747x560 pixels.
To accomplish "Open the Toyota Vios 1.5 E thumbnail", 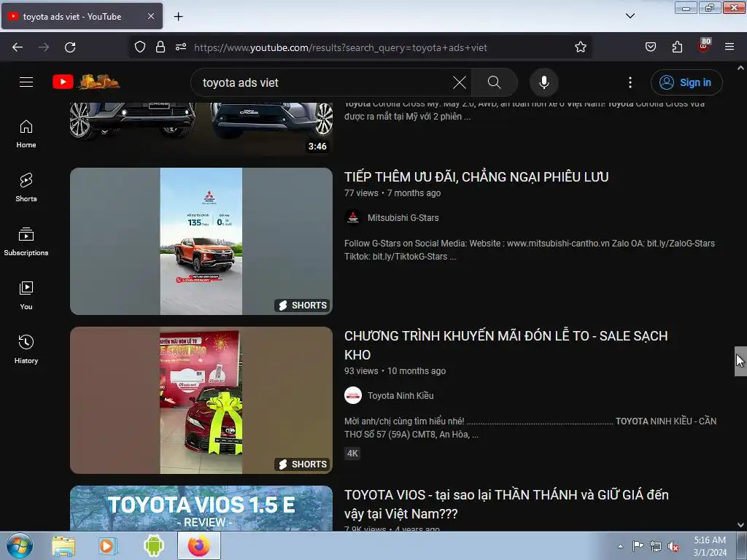I will pos(201,508).
